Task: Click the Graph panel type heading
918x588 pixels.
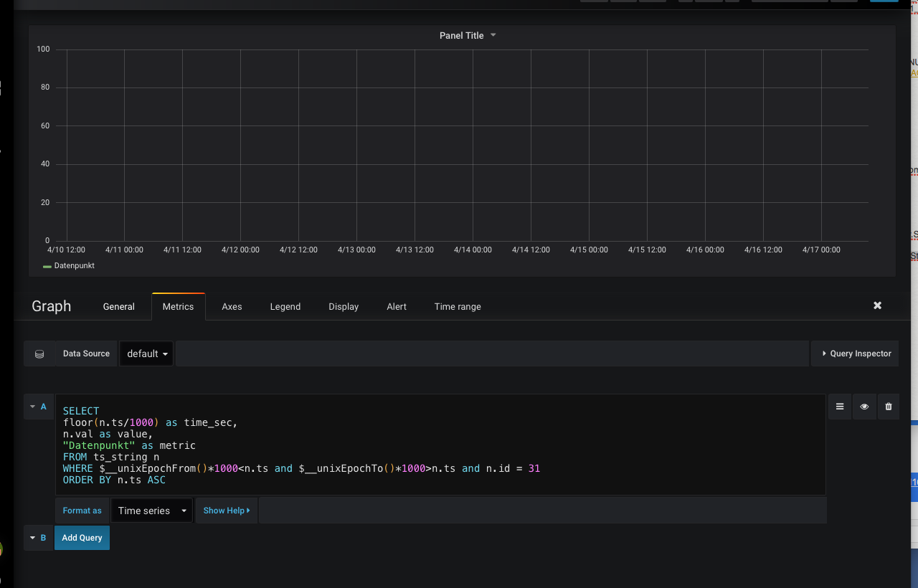Action: pyautogui.click(x=51, y=306)
